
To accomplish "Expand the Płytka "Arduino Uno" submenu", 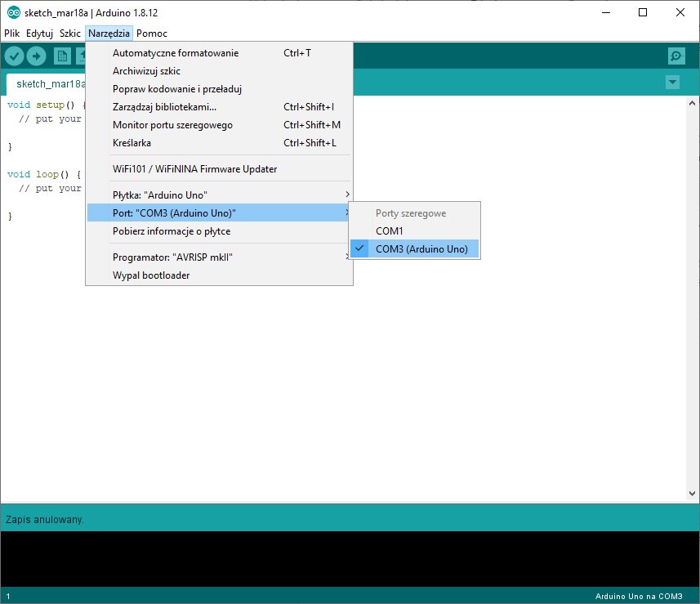I will point(219,195).
